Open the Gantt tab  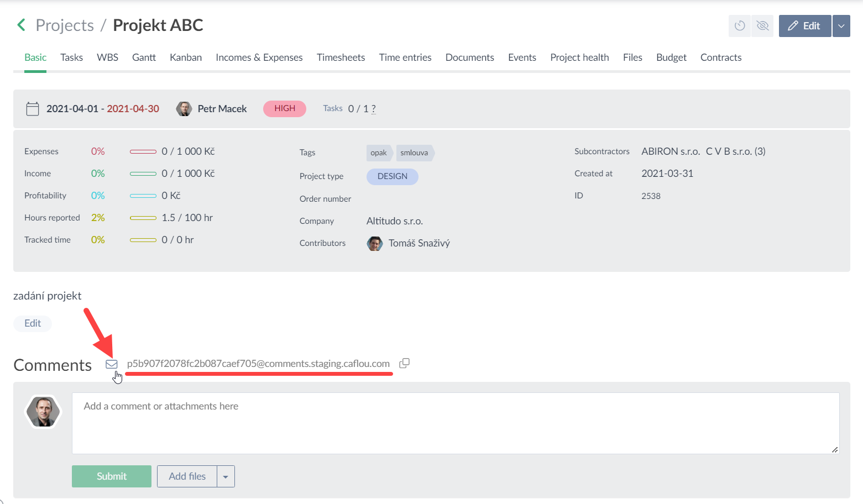point(144,57)
